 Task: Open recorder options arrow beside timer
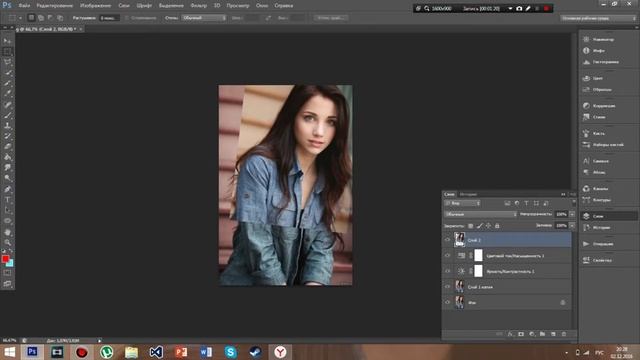click(x=510, y=9)
